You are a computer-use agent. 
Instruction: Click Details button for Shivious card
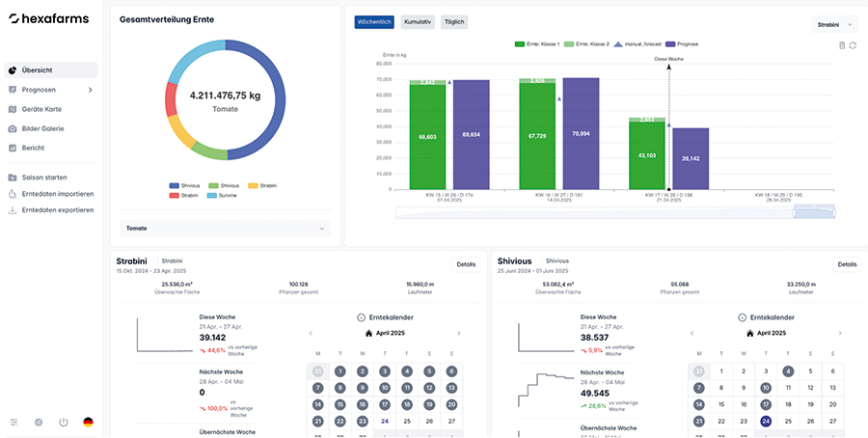(846, 263)
